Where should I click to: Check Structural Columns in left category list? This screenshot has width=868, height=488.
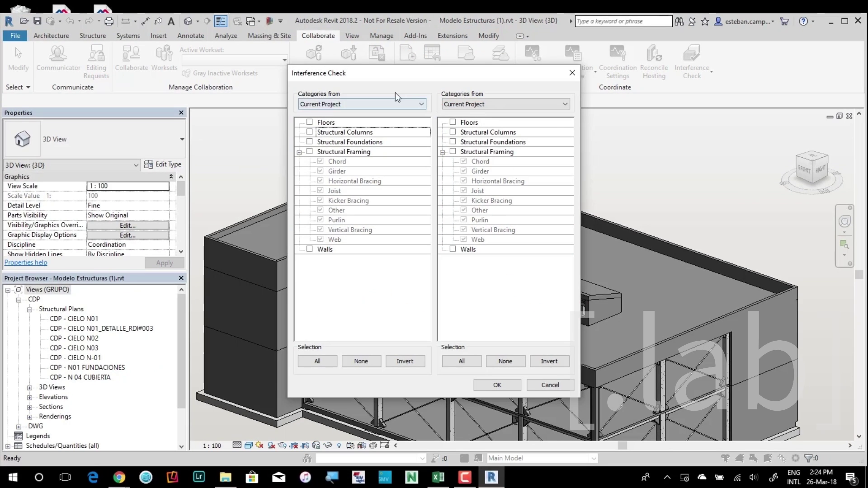[310, 132]
